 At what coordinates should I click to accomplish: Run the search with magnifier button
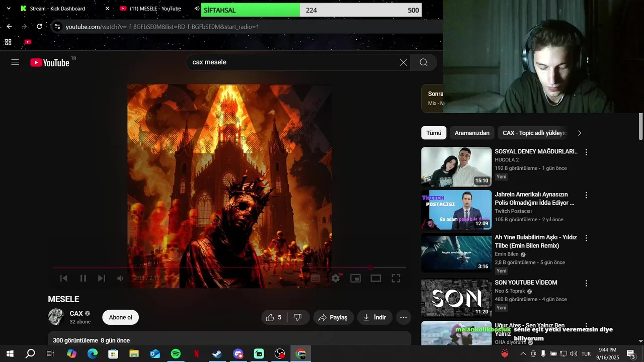tap(424, 62)
